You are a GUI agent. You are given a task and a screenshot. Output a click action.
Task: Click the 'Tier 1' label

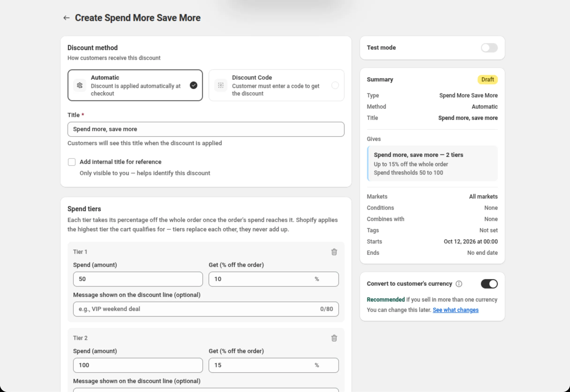(80, 252)
